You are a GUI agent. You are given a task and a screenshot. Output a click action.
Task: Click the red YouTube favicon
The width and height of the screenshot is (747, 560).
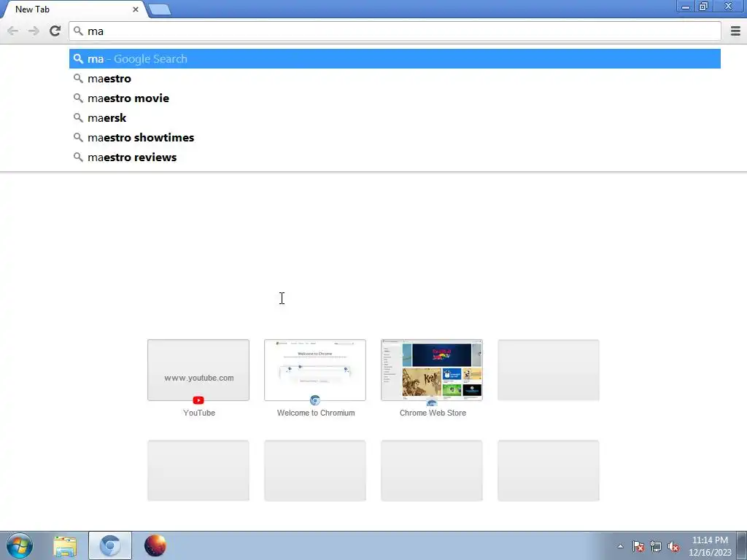pos(198,400)
